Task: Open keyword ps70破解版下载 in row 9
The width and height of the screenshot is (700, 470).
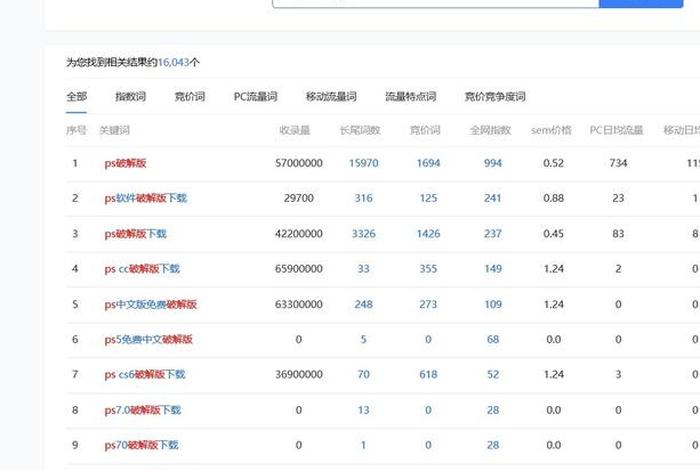Action: pyautogui.click(x=141, y=445)
